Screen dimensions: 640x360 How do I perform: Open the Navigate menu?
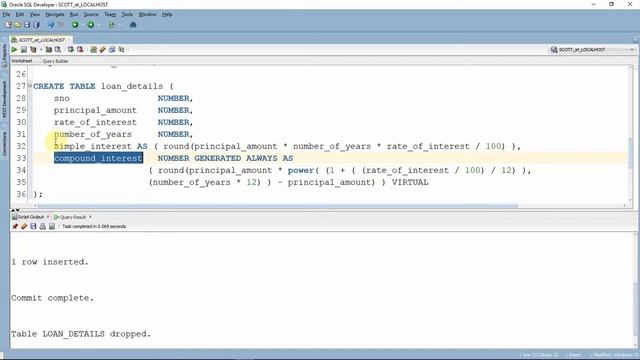coord(55,14)
